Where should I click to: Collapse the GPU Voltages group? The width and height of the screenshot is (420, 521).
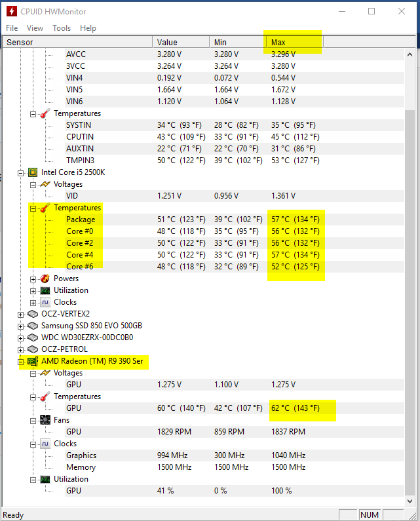33,374
